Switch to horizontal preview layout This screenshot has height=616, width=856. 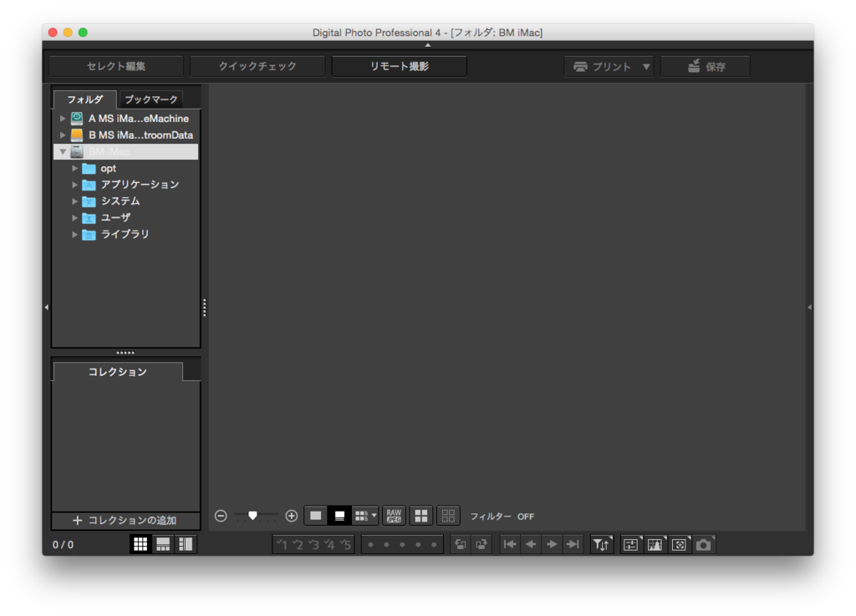(163, 544)
